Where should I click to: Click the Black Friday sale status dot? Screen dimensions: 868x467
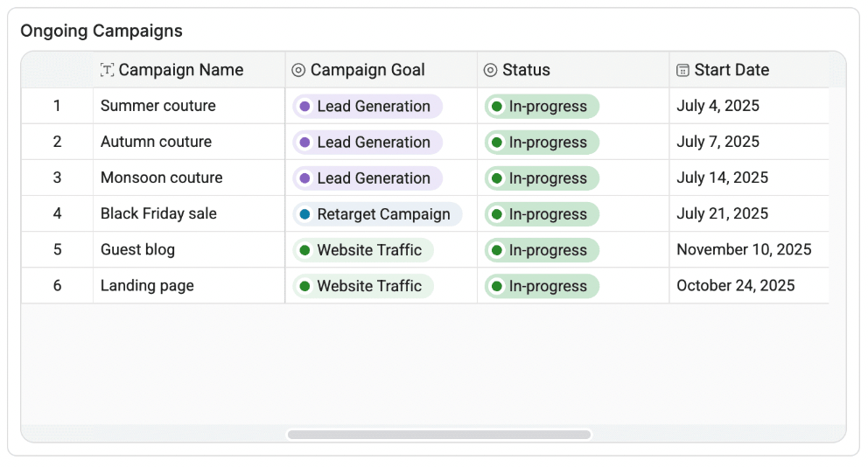pos(497,214)
